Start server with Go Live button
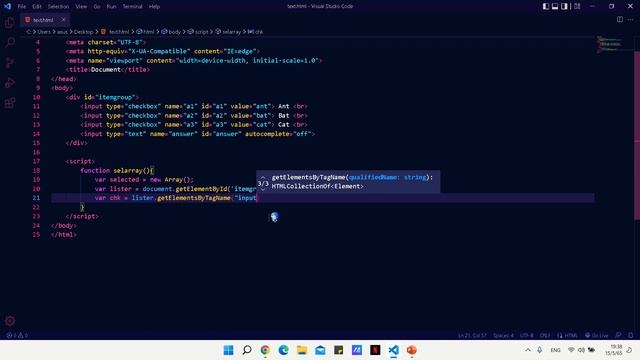640x360 pixels. click(x=596, y=336)
